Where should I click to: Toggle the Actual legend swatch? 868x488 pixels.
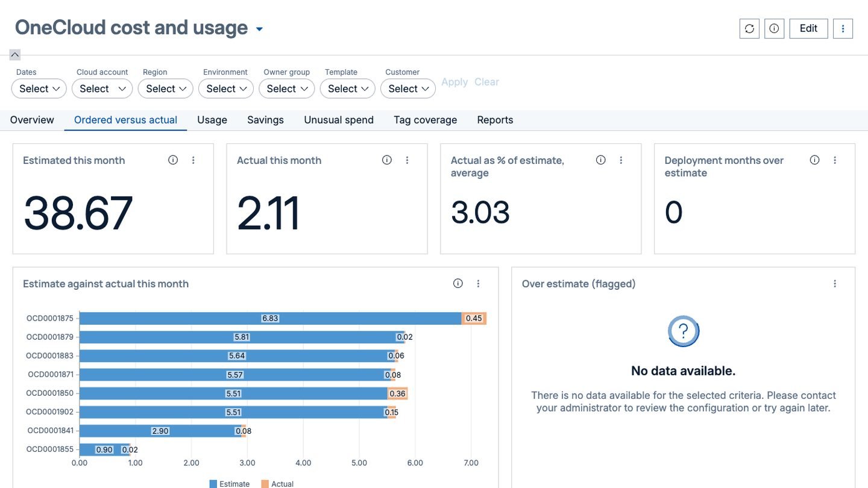click(x=265, y=484)
